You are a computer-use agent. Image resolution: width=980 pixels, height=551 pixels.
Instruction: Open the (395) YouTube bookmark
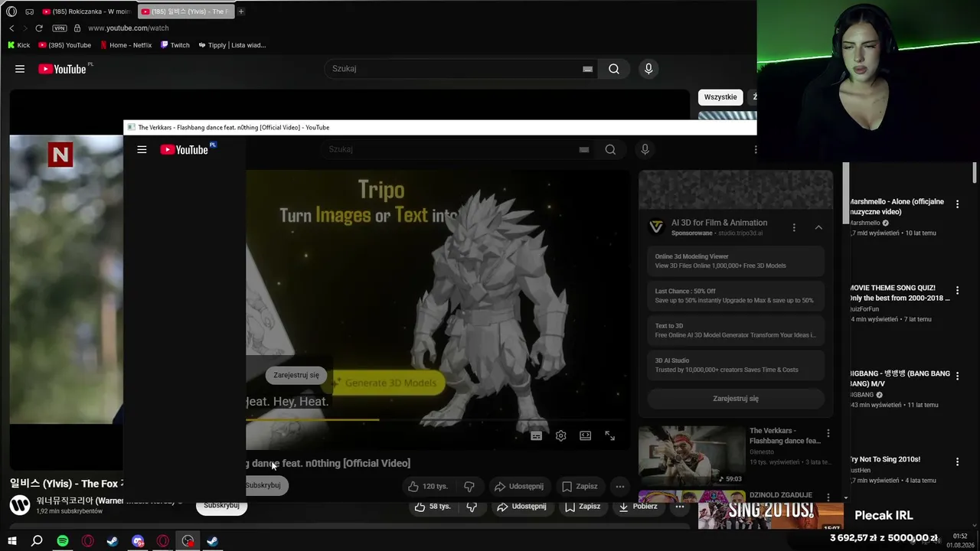point(65,45)
